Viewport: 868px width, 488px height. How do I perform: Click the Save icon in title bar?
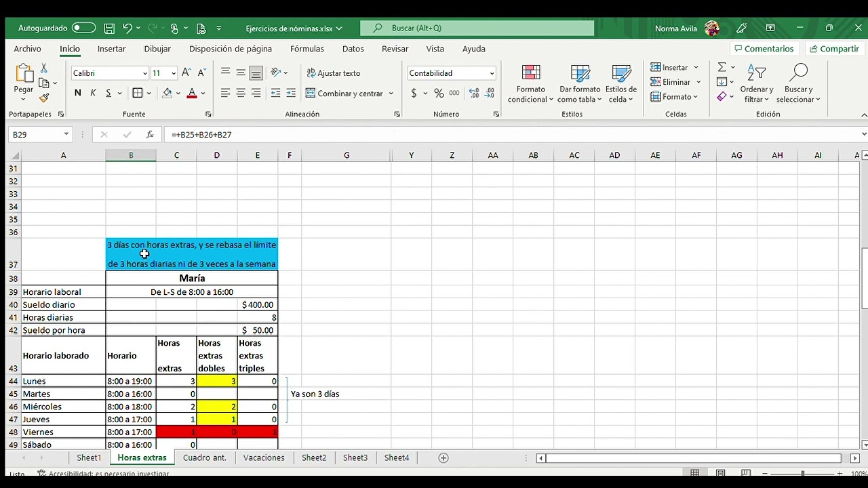[109, 28]
